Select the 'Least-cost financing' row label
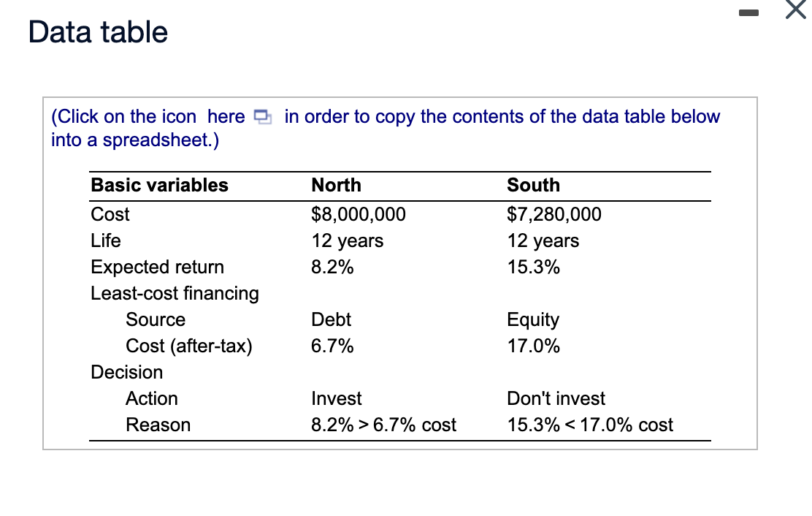Image resolution: width=812 pixels, height=516 pixels. point(175,293)
